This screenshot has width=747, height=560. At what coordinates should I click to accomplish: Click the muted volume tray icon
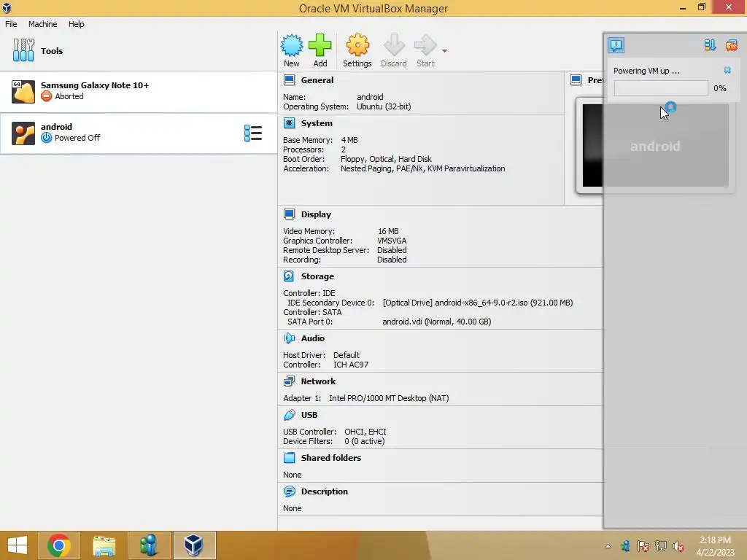point(678,546)
